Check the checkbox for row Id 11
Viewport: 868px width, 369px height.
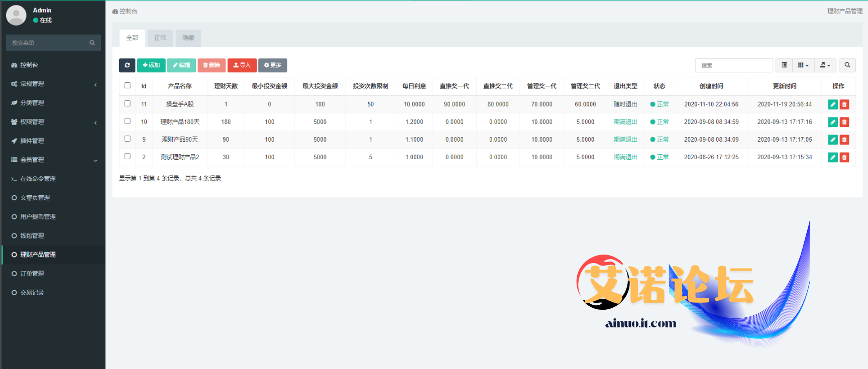pos(128,103)
